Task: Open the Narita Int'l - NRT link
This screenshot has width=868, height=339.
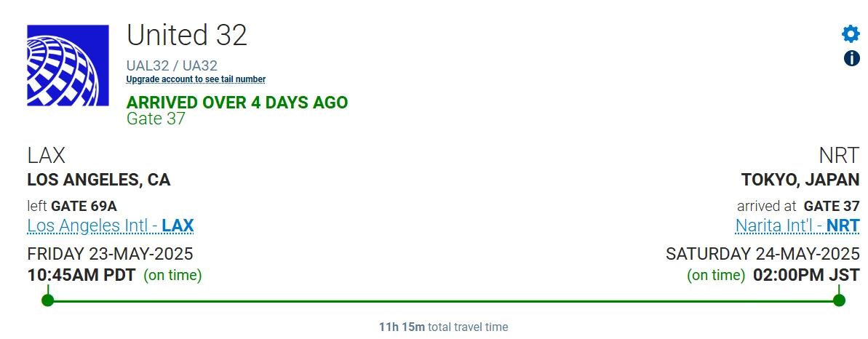Action: [x=797, y=226]
